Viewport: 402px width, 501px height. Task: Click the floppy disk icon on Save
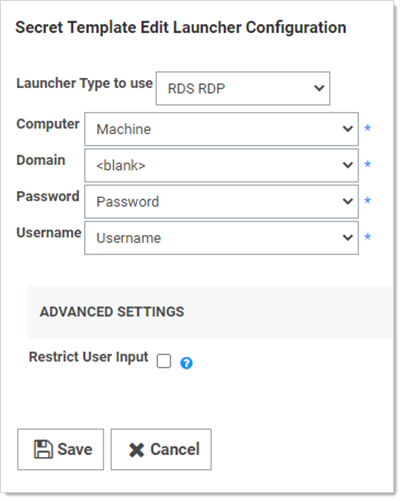43,449
